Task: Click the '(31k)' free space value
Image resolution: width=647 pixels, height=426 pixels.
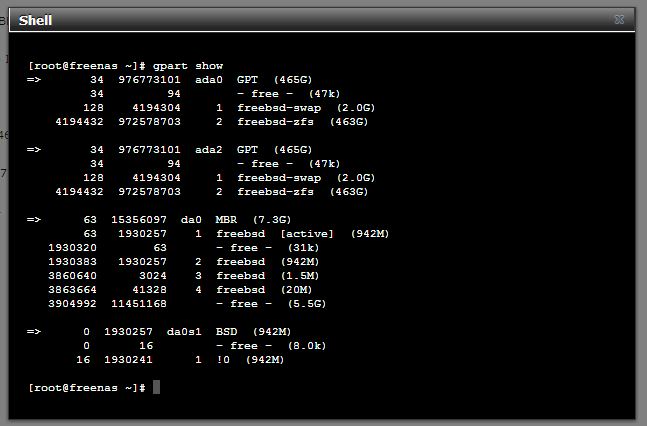Action: pos(303,248)
